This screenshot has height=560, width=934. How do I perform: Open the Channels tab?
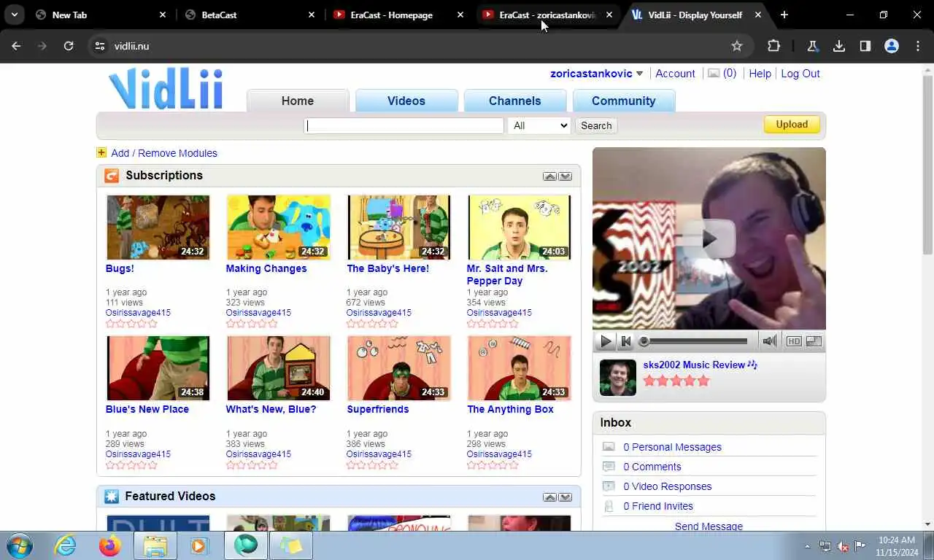click(515, 101)
